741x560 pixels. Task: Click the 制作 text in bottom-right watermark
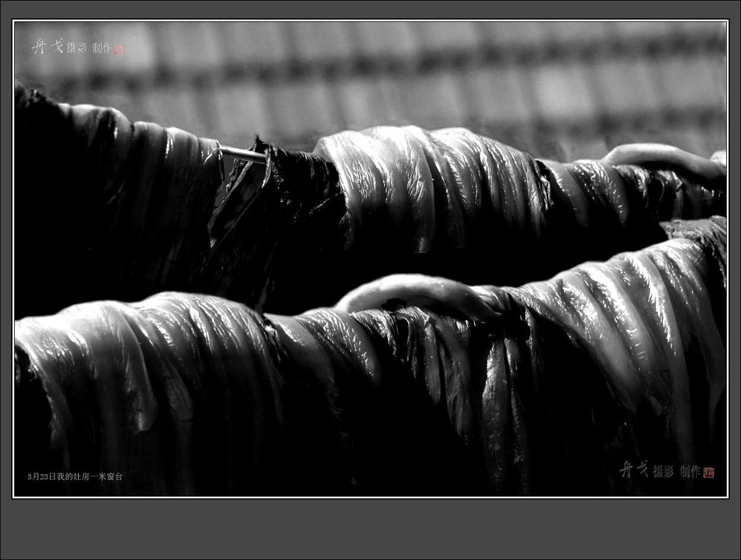coord(690,472)
